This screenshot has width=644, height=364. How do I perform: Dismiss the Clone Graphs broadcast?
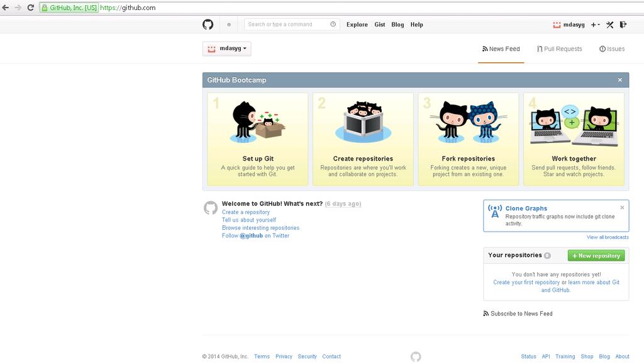[622, 207]
